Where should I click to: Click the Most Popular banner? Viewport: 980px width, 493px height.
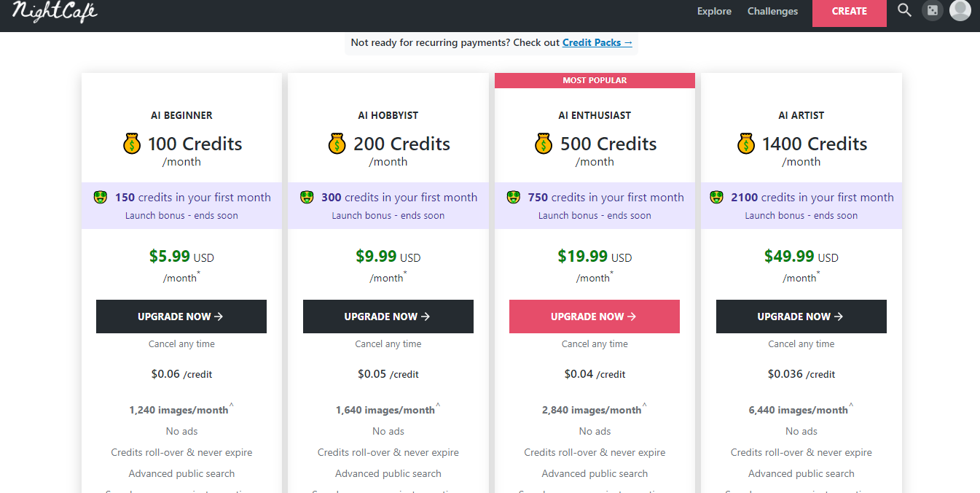pyautogui.click(x=595, y=80)
